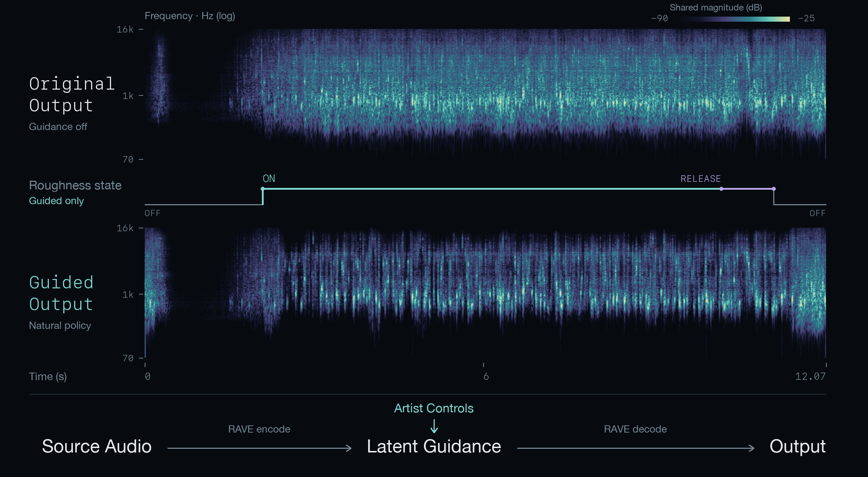
Task: Click the 70 tick of the Original Output
Action: tap(128, 159)
